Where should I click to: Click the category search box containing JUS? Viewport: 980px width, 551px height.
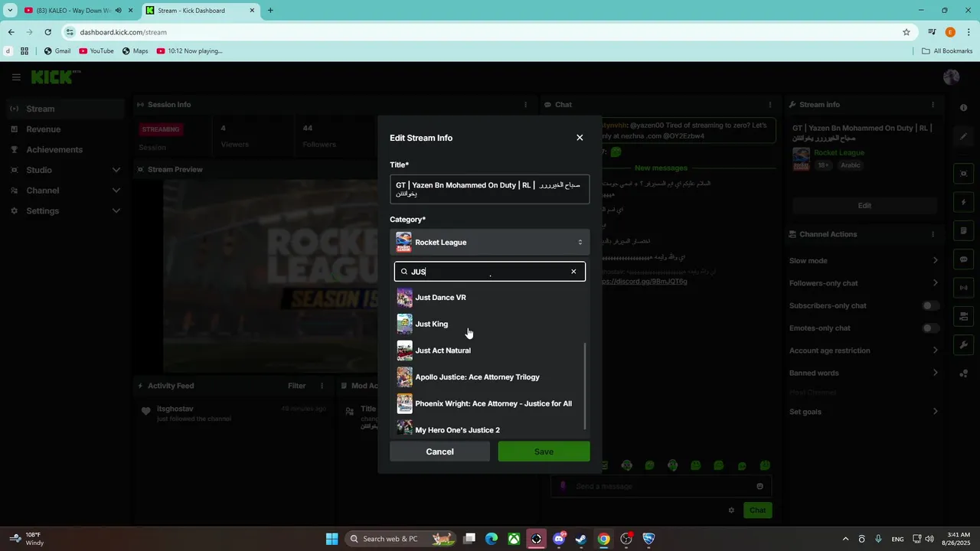[489, 272]
